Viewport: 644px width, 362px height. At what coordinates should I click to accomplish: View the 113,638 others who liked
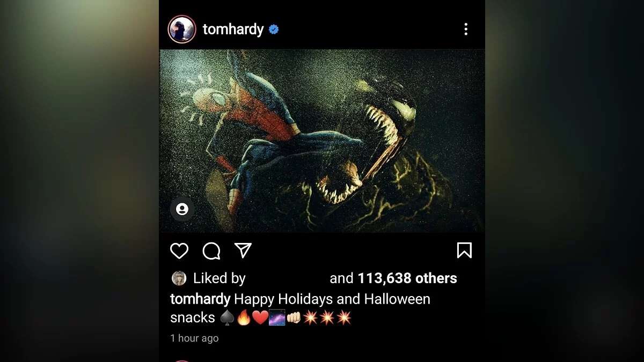(407, 278)
